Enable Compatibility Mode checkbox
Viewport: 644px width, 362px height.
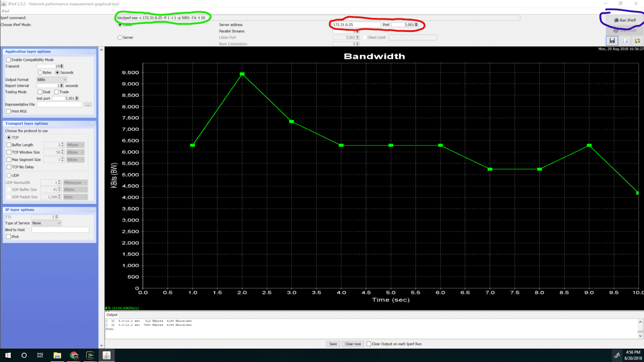point(8,60)
